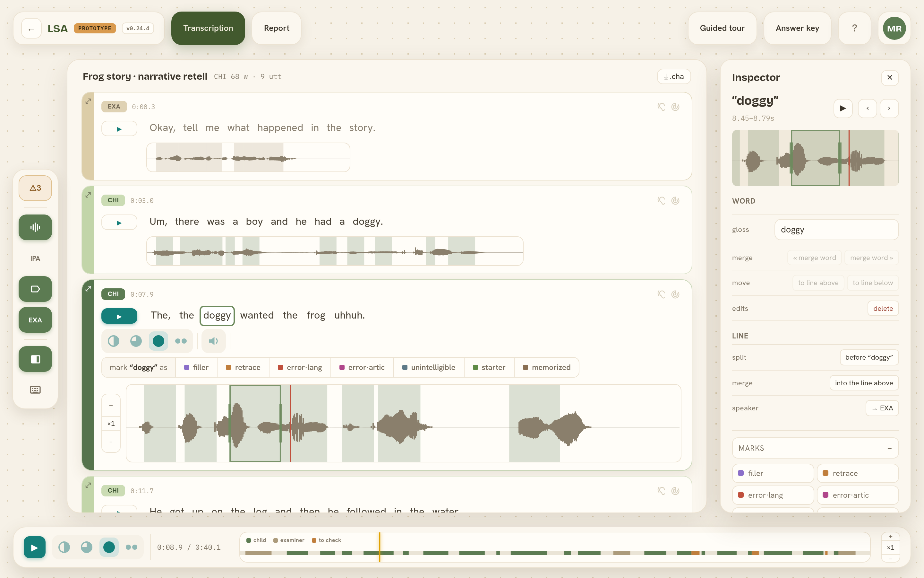Mark "doggy" as error·artic in line toolbar
This screenshot has height=578, width=924.
[x=362, y=367]
